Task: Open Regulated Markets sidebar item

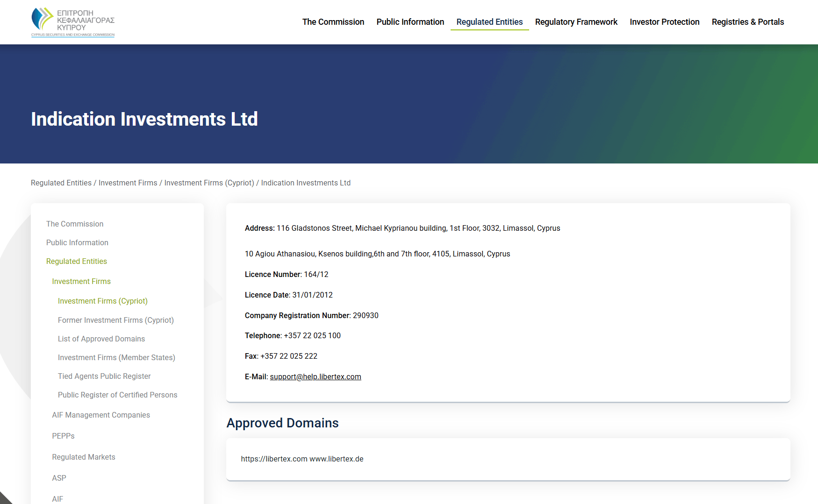Action: click(84, 457)
